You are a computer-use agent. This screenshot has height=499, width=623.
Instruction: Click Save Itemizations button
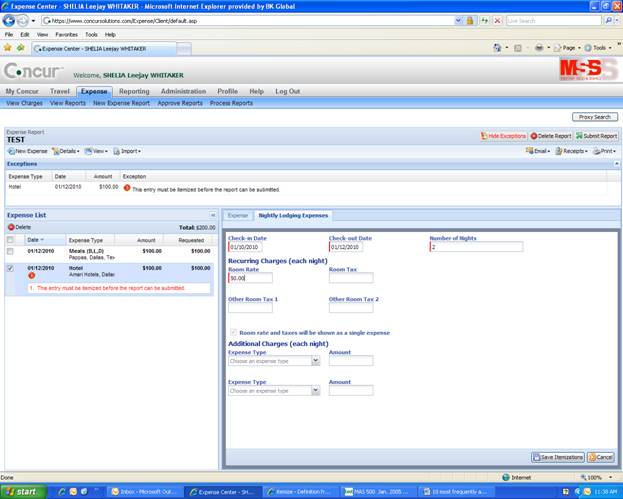tap(558, 457)
